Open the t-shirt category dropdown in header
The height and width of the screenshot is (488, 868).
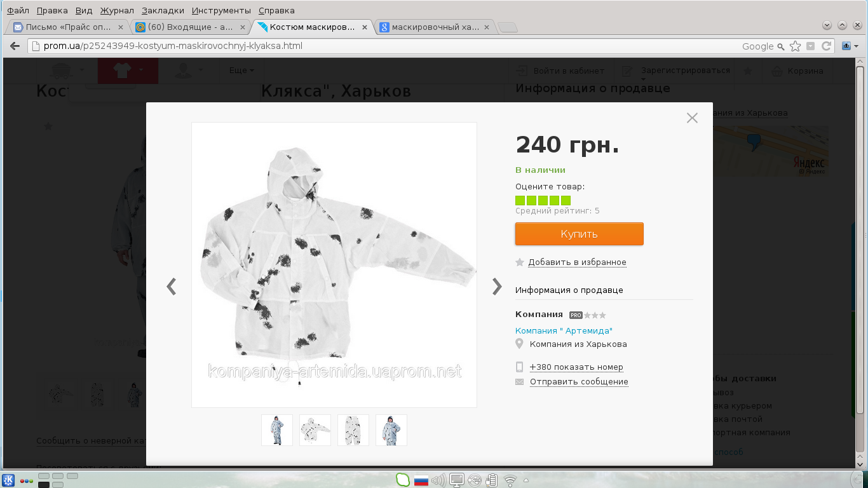[x=127, y=71]
